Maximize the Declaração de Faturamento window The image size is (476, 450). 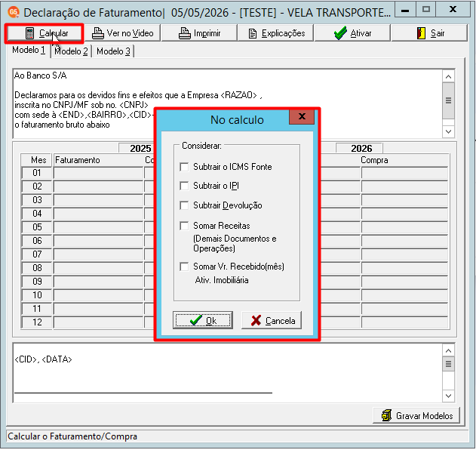point(426,10)
